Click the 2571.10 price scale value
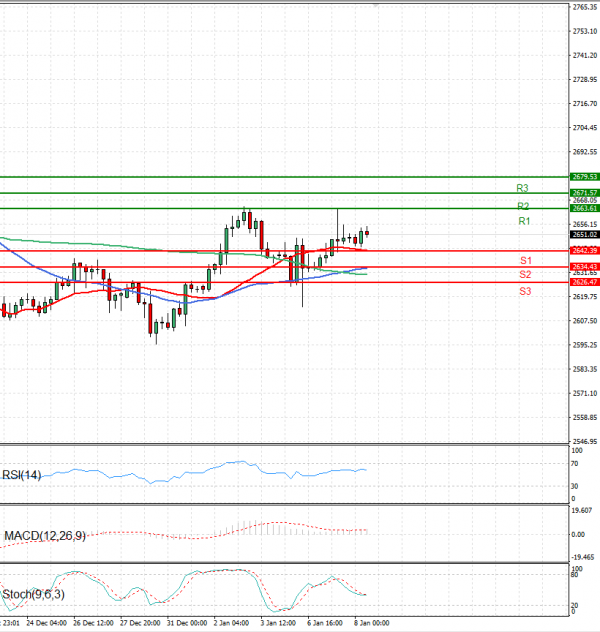The width and height of the screenshot is (600, 632). pyautogui.click(x=585, y=393)
